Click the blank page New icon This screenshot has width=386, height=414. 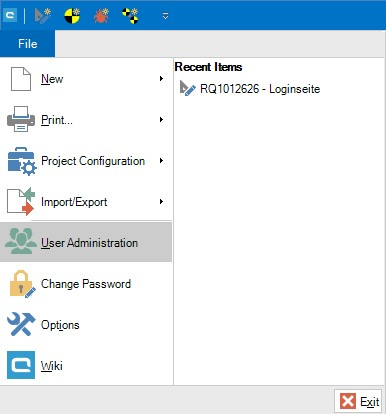[x=21, y=79]
